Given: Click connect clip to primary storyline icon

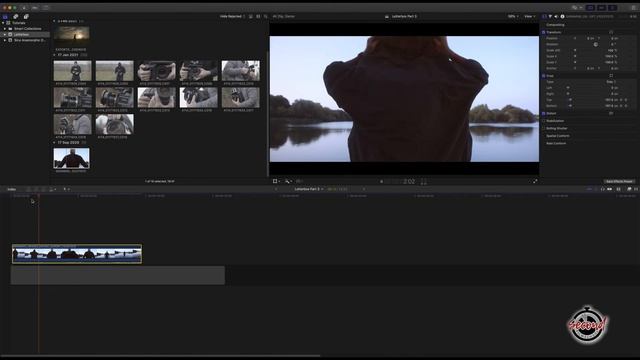Looking at the screenshot, I should (x=29, y=189).
